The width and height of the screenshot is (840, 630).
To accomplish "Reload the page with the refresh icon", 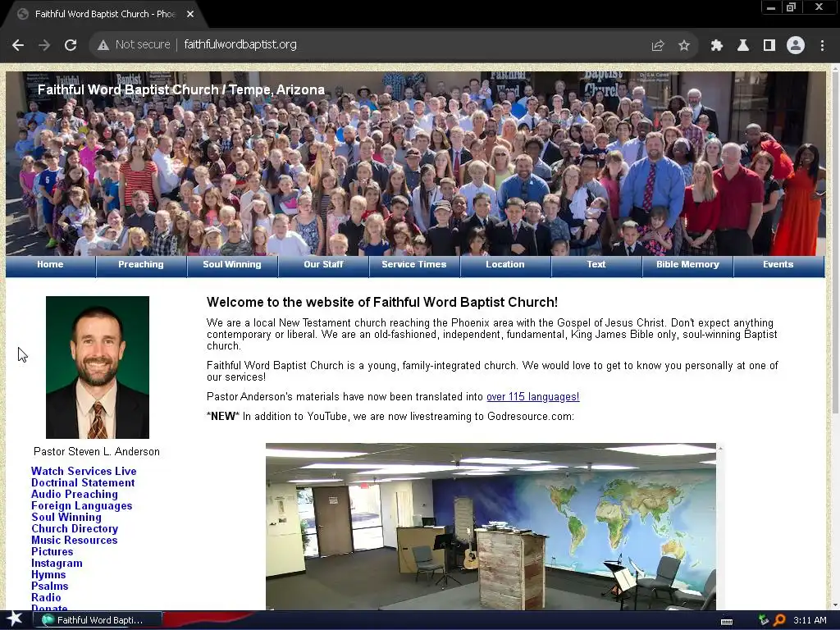I will click(71, 45).
